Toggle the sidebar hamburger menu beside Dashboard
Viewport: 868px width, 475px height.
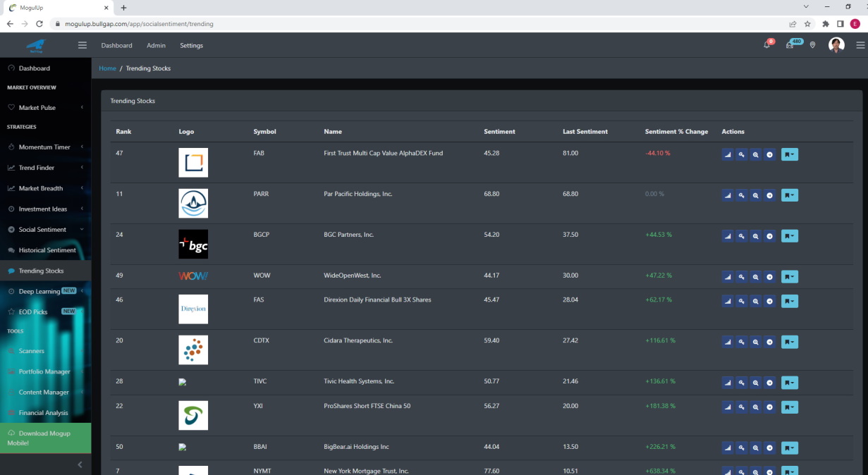pos(82,45)
